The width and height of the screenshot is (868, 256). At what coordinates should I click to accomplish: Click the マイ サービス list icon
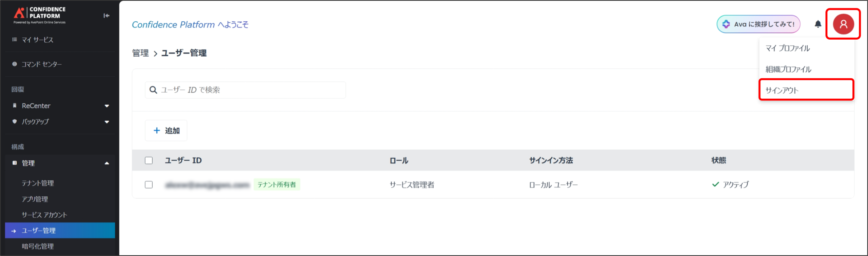pyautogui.click(x=15, y=40)
